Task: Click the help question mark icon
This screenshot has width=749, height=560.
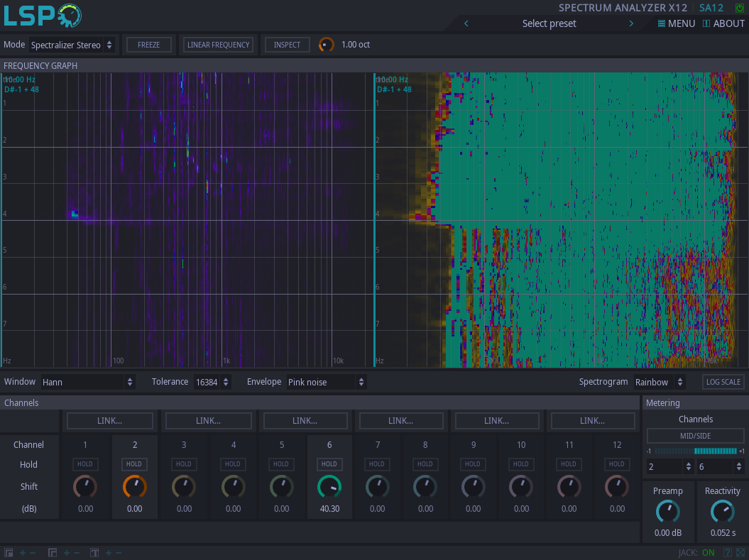Action: pos(728,553)
